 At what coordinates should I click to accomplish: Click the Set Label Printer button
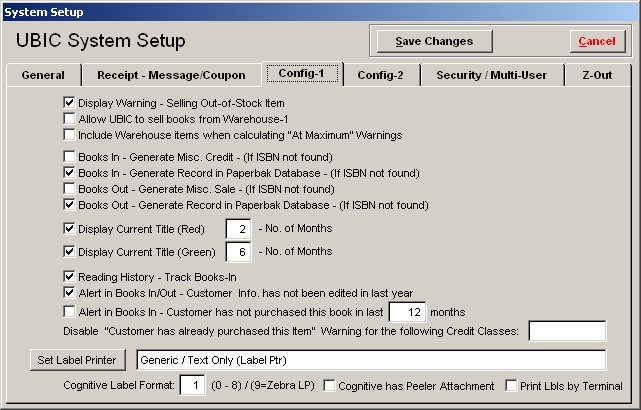(77, 360)
